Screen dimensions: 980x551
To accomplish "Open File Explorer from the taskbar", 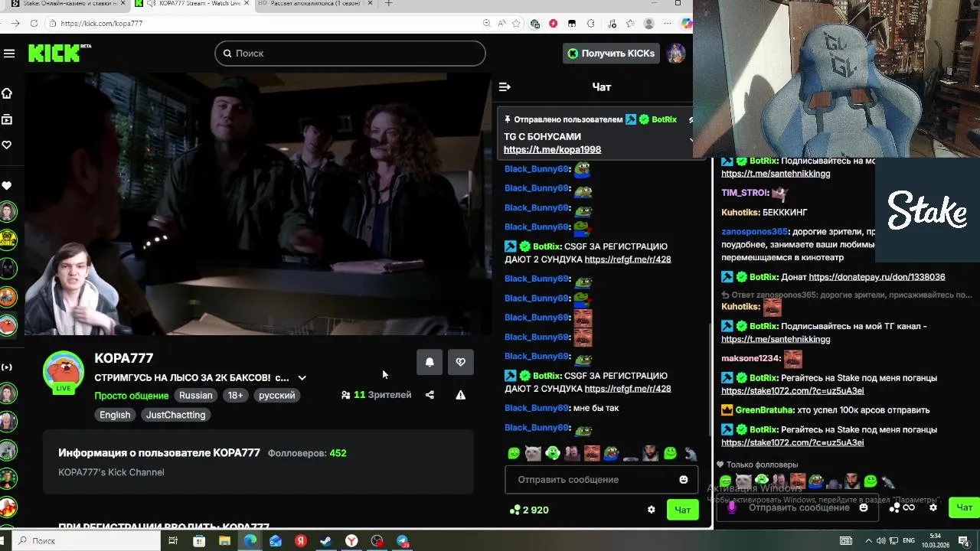I will click(x=224, y=541).
